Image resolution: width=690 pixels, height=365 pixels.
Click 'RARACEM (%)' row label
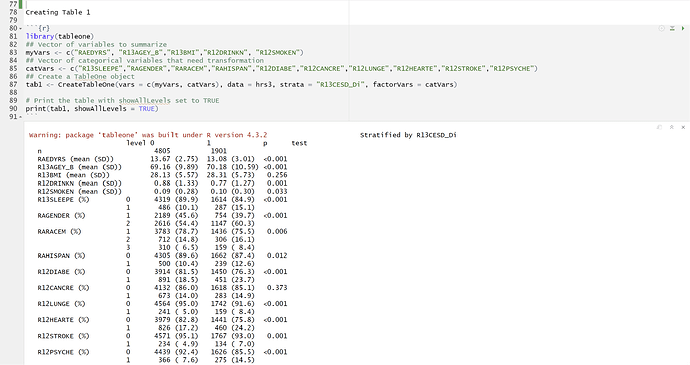[59, 232]
